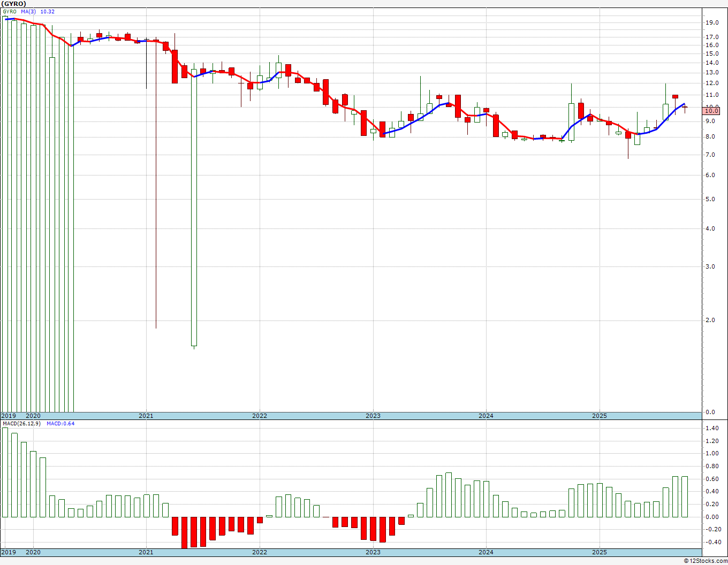Click the 13.0 price axis label
The height and width of the screenshot is (565, 728).
(x=712, y=72)
